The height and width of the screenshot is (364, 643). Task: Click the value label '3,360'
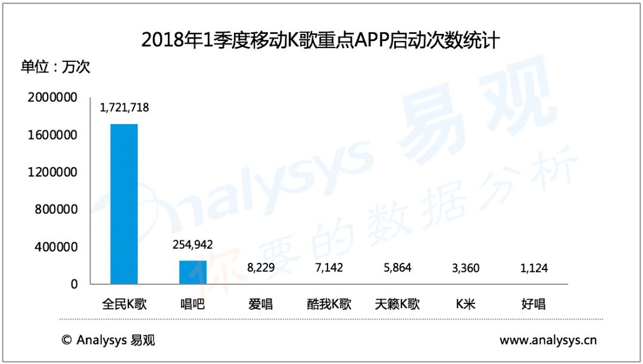point(466,268)
